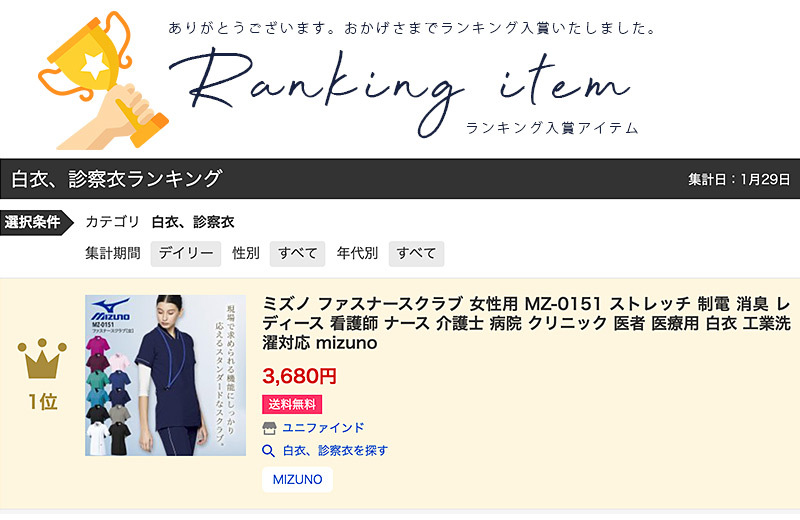
Task: Click the Mizuno logo in product image
Action: 110,309
